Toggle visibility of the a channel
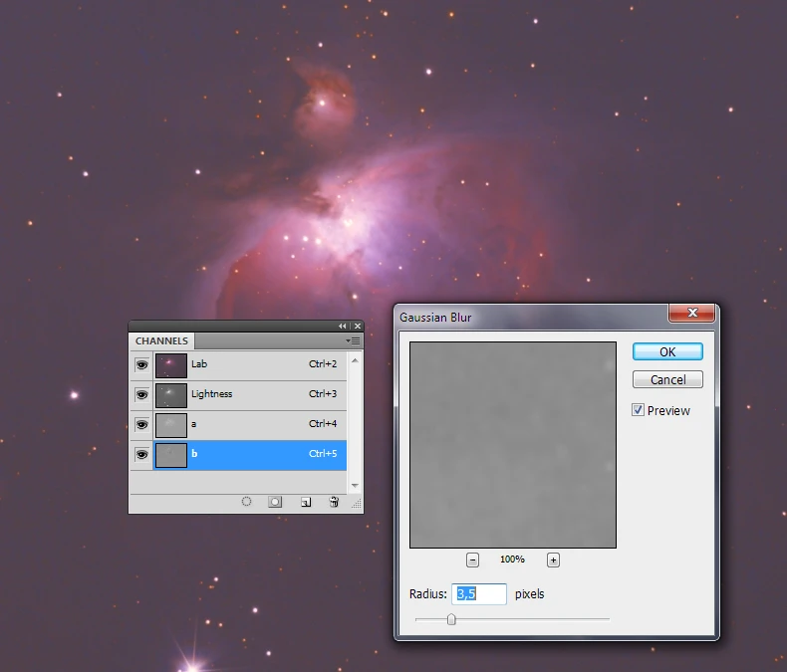The image size is (787, 672). 141,425
